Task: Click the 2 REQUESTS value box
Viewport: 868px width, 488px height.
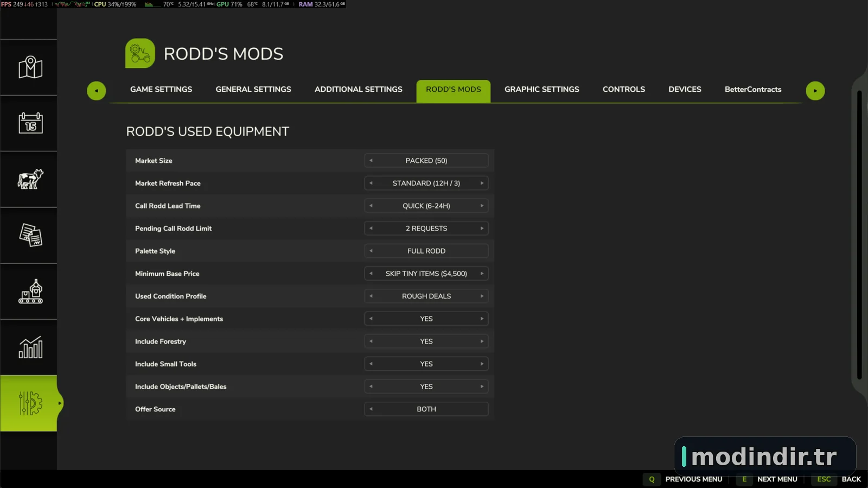Action: [426, 229]
